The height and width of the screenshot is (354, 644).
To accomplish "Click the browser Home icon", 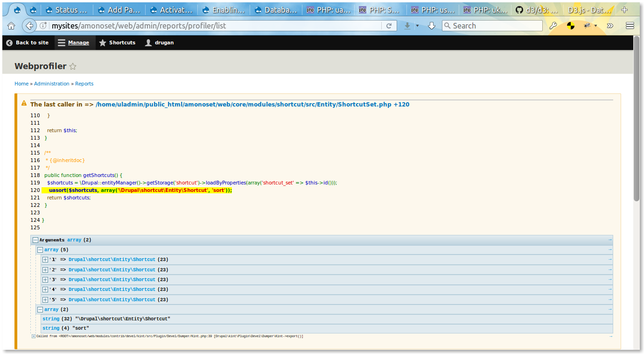I will (11, 26).
